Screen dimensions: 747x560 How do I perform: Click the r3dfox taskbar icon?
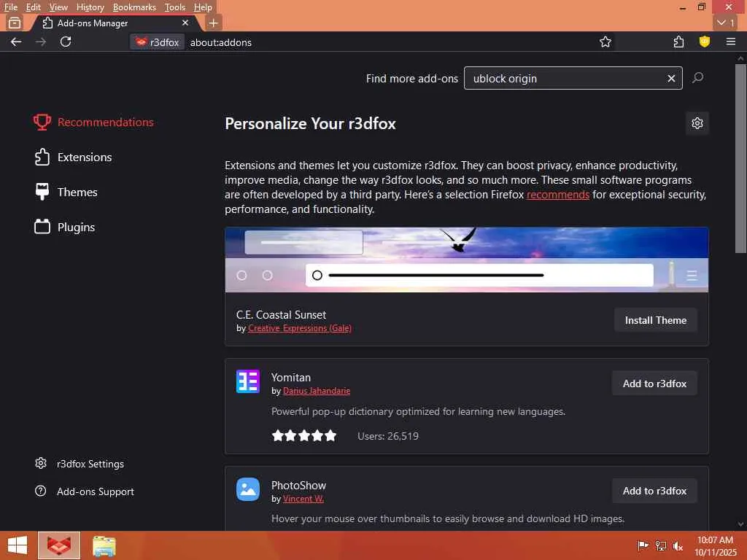59,545
